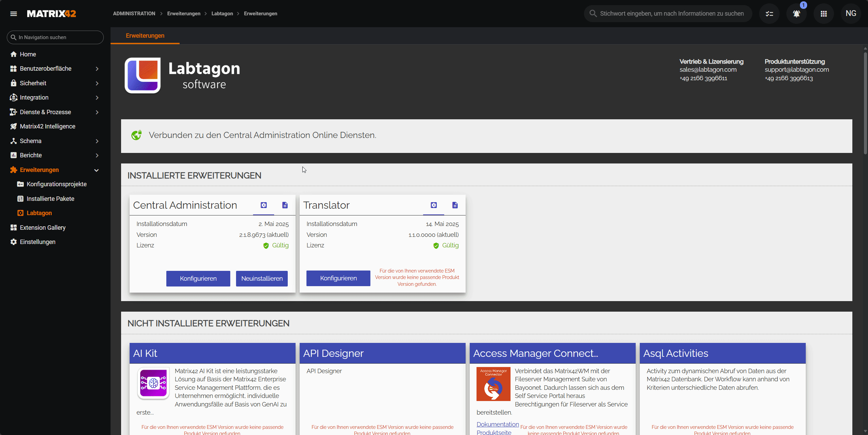Image resolution: width=868 pixels, height=435 pixels.
Task: Click Neuinstallieren for Central Administration
Action: pyautogui.click(x=262, y=279)
